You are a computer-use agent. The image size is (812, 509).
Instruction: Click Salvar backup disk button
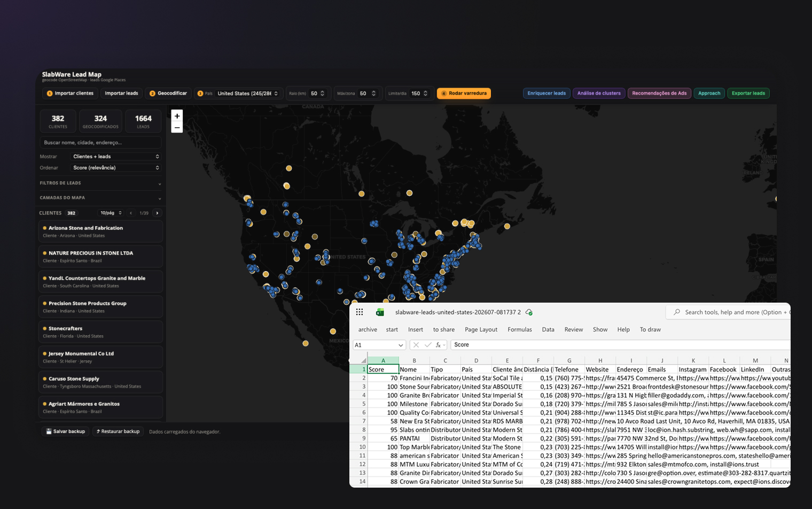[65, 431]
